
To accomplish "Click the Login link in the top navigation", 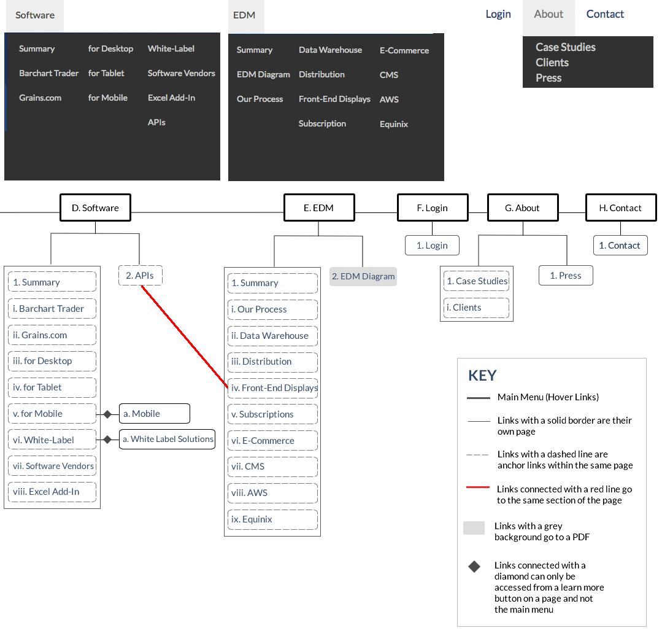I will [498, 15].
